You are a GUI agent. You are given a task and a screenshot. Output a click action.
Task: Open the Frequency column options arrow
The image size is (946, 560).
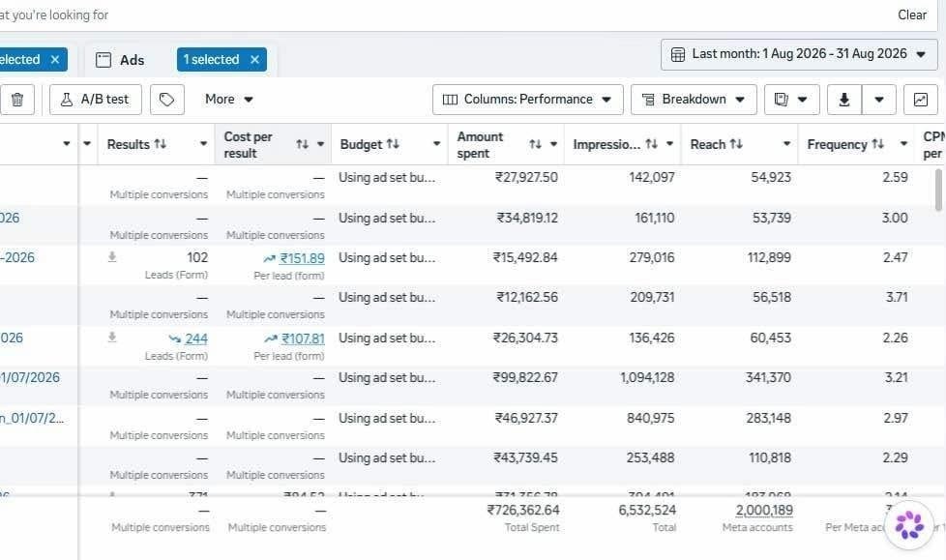pyautogui.click(x=903, y=143)
